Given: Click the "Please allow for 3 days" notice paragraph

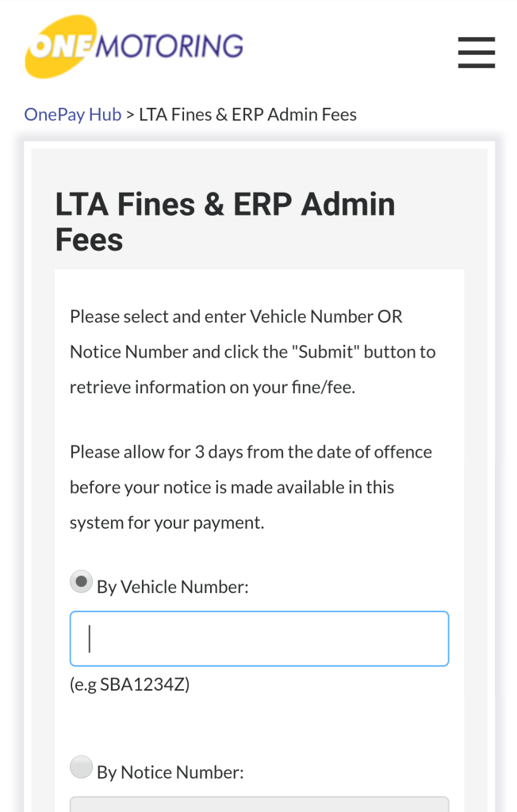Looking at the screenshot, I should [251, 452].
